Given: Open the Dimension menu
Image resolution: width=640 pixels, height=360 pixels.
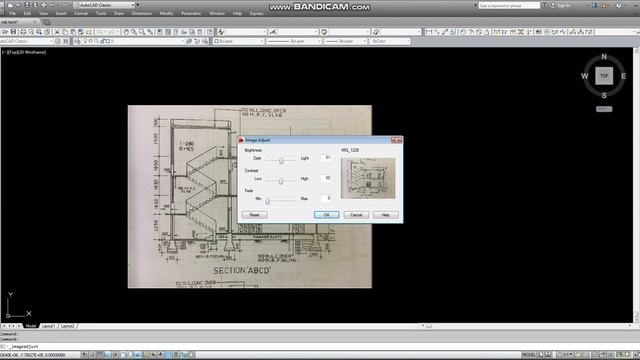Looking at the screenshot, I should 142,13.
